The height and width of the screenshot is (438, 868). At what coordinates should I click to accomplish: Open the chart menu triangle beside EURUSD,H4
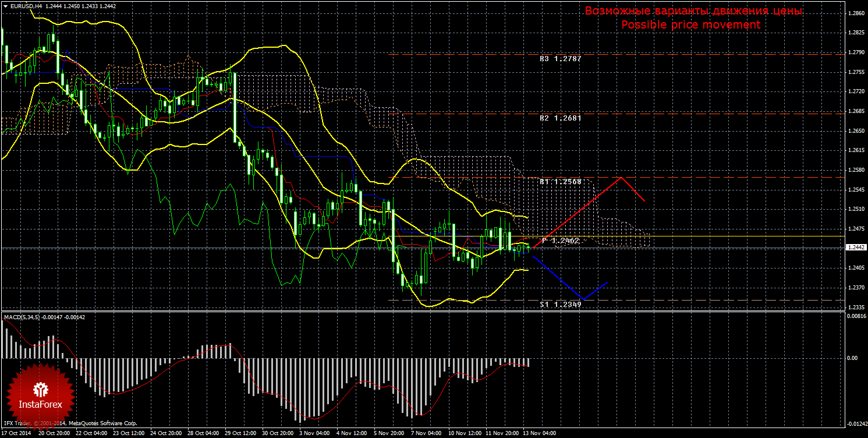[x=5, y=6]
